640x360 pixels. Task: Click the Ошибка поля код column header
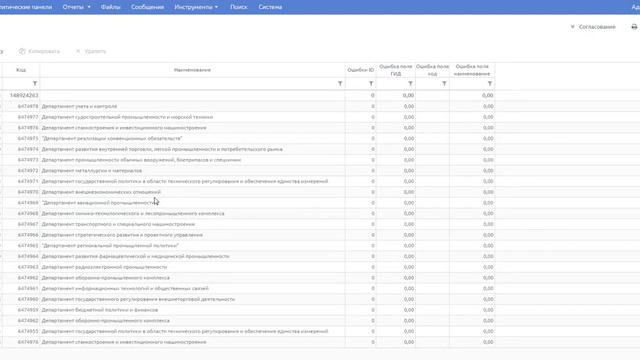(x=432, y=70)
